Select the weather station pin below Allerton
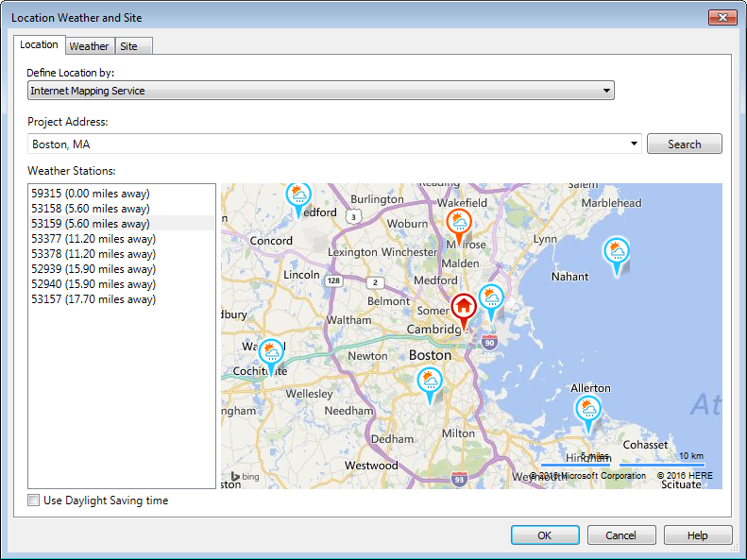 [x=588, y=414]
